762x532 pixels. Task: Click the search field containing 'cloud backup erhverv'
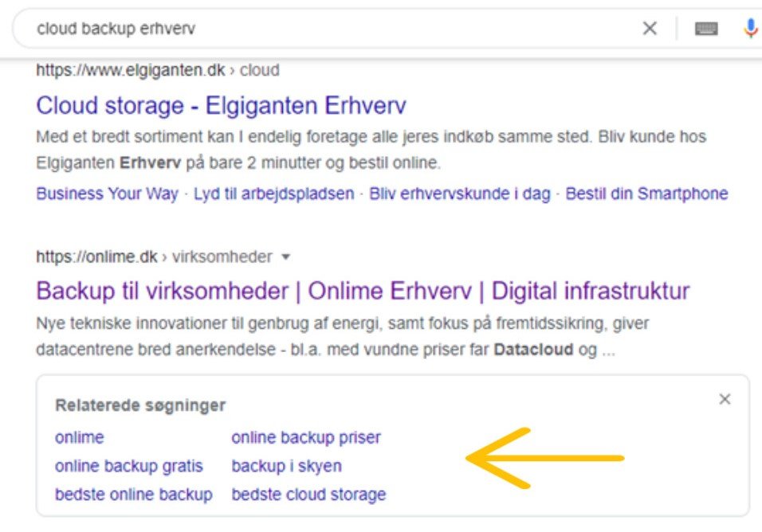[x=319, y=29]
